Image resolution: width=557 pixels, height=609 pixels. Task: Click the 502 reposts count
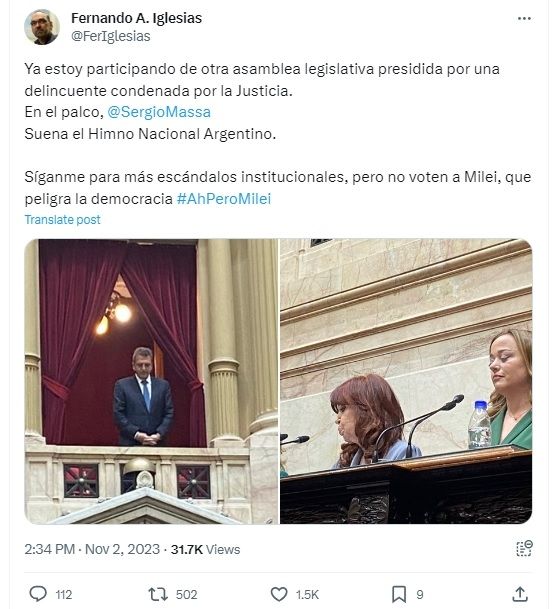(186, 595)
